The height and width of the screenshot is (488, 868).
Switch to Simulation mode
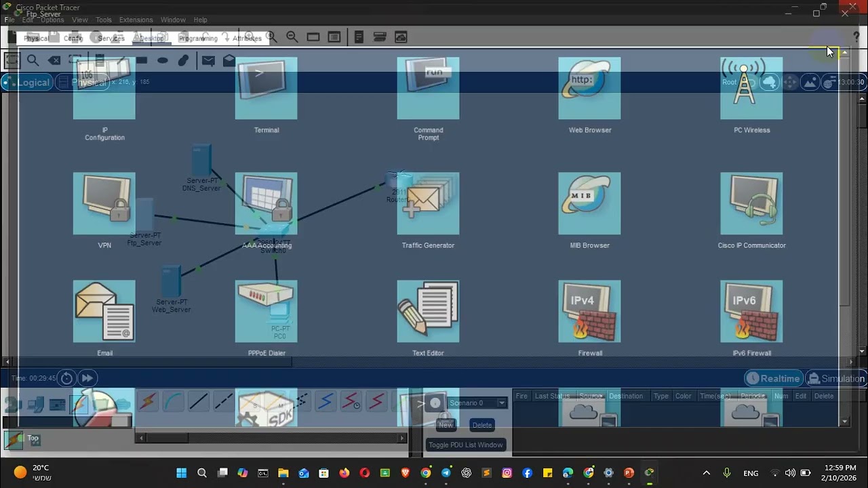[835, 378]
